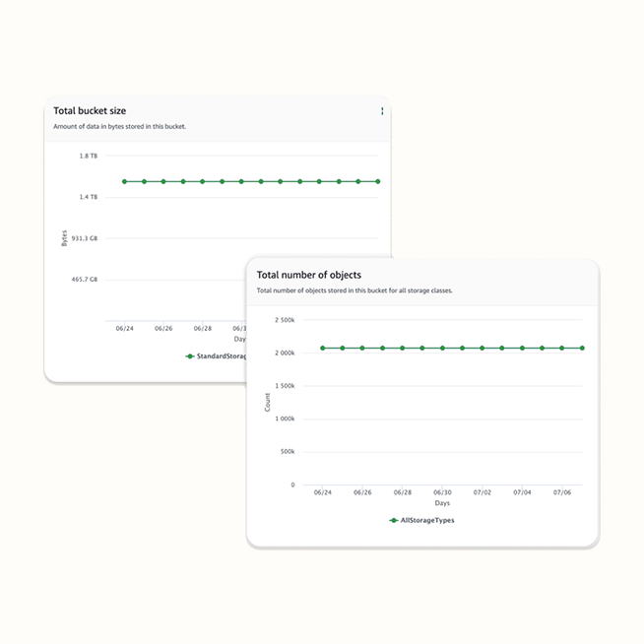Select 06/30 data point in objects chart

pos(442,348)
